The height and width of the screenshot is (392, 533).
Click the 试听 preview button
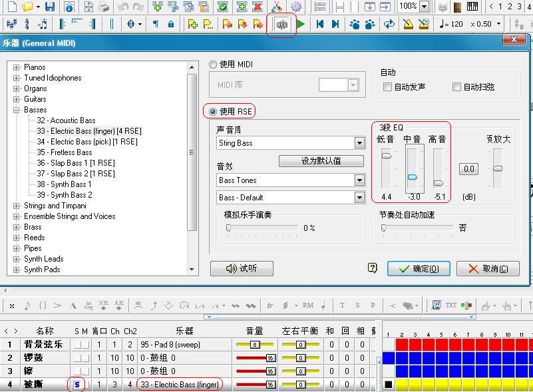[x=242, y=268]
